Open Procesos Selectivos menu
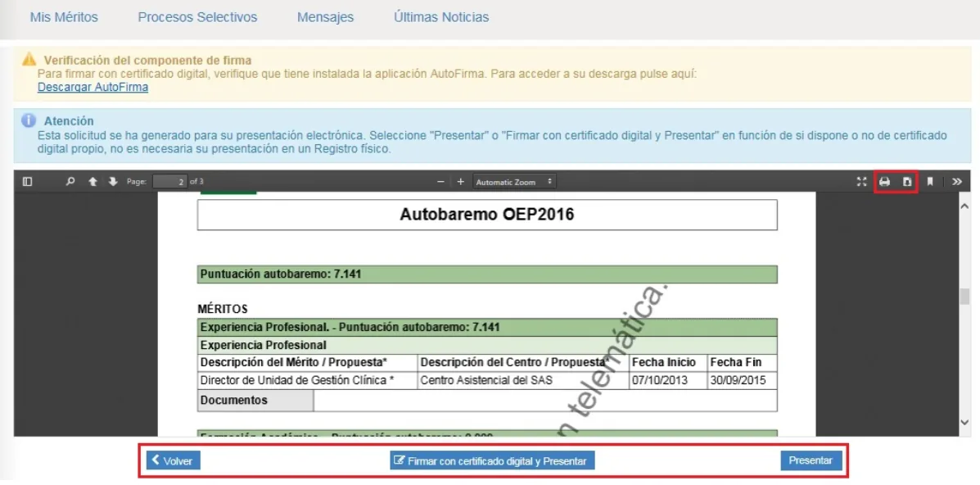Screen dimensions: 980x485 click(197, 17)
